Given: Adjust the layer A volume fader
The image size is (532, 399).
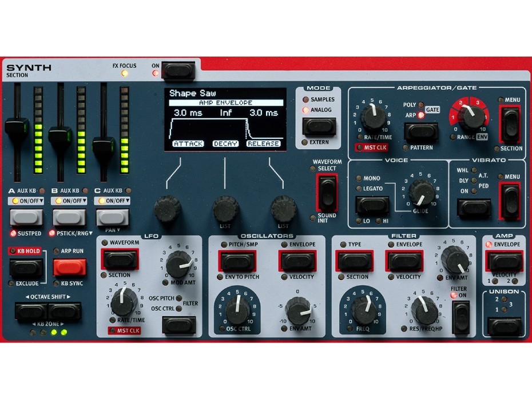Looking at the screenshot, I should coord(19,127).
